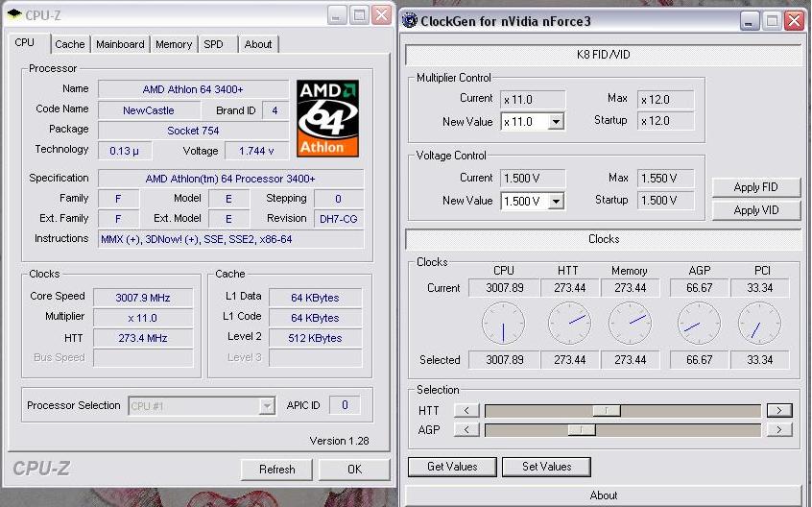
Task: Minimize the CPU-Z window
Action: (x=337, y=15)
